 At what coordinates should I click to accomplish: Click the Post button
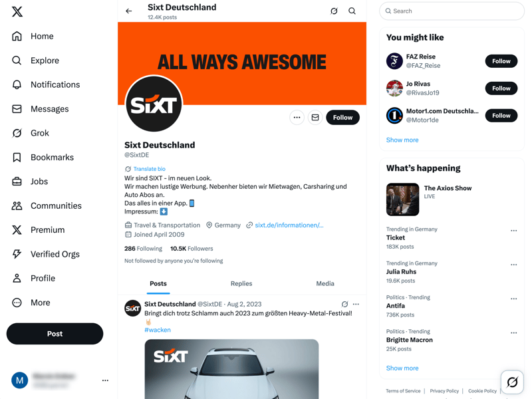point(55,334)
